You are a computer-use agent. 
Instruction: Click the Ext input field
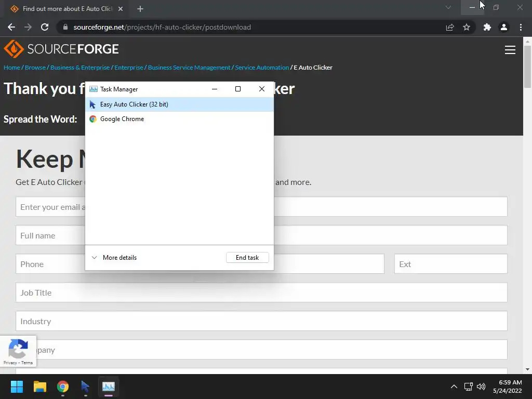pyautogui.click(x=451, y=263)
